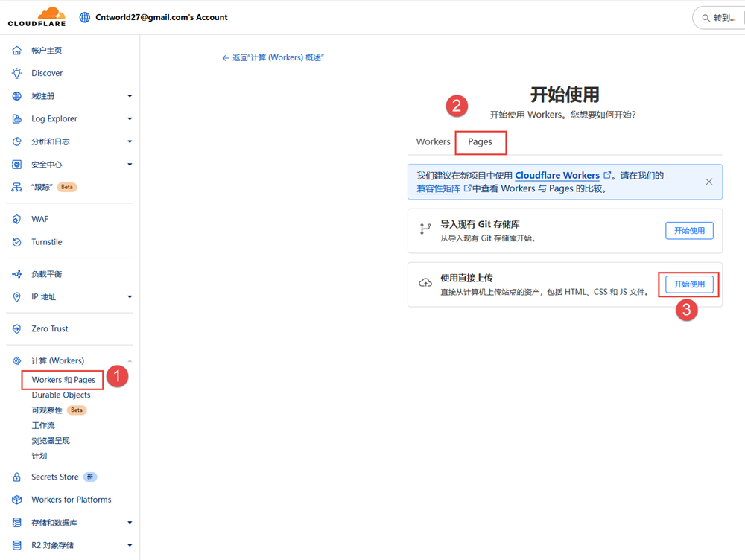Click the search magnifier icon
This screenshot has height=560, width=745.
(x=706, y=18)
